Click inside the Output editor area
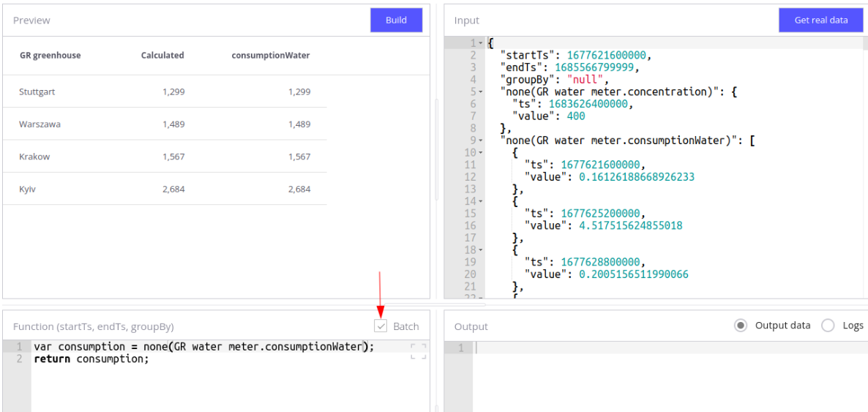868x412 pixels. (x=659, y=373)
